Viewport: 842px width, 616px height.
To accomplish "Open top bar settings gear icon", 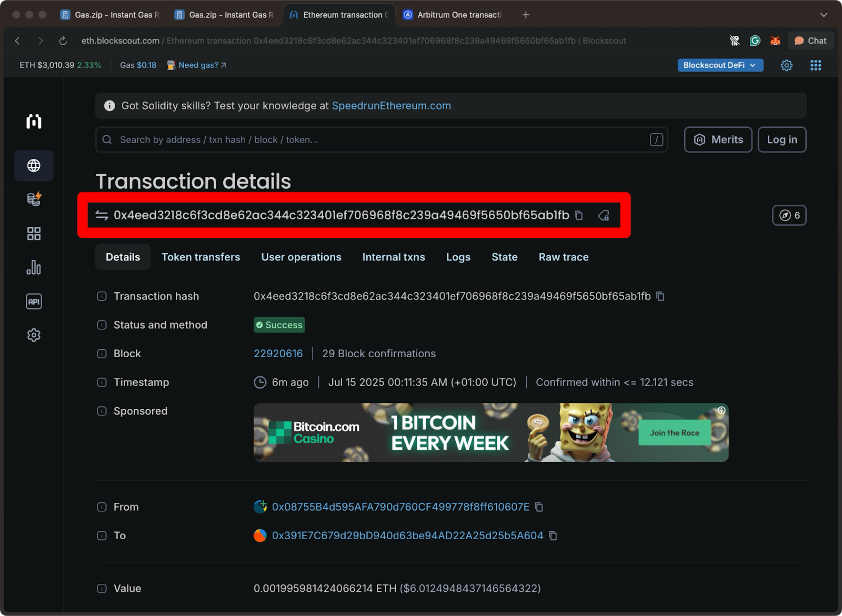I will point(786,65).
